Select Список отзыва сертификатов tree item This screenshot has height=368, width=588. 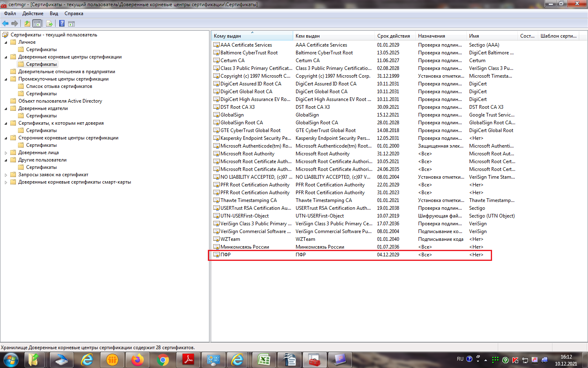tap(59, 86)
